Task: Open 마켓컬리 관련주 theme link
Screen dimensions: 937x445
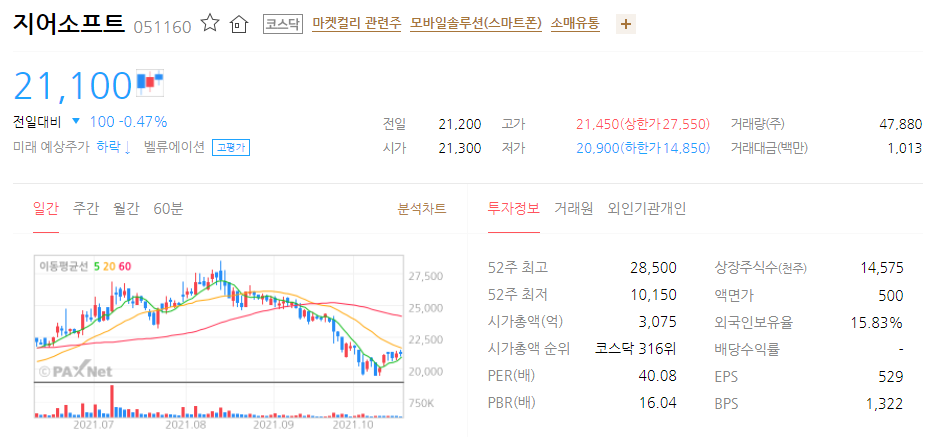Action: [x=357, y=24]
